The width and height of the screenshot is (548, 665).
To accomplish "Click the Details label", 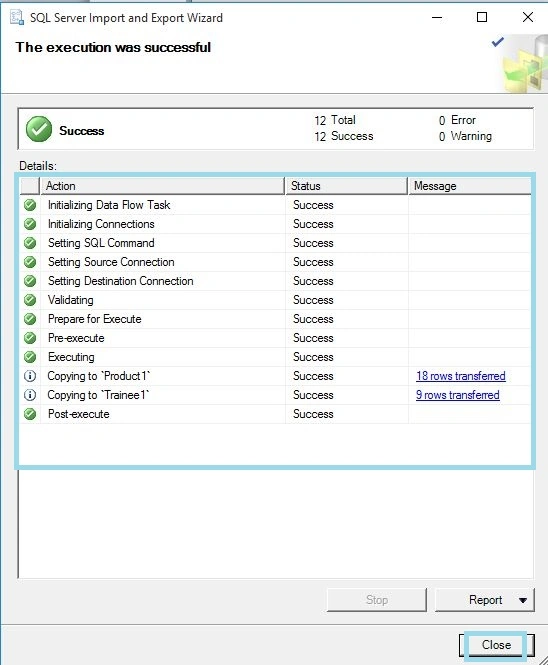I will [x=38, y=166].
